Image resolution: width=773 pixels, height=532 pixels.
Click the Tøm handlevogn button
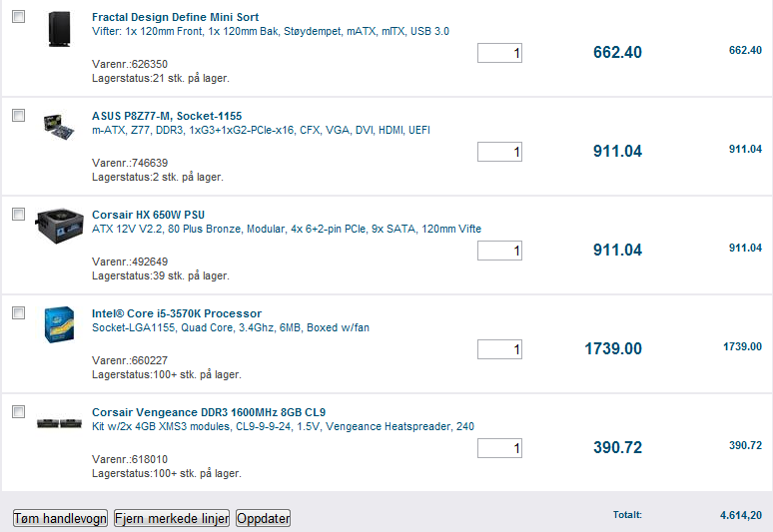(x=60, y=518)
